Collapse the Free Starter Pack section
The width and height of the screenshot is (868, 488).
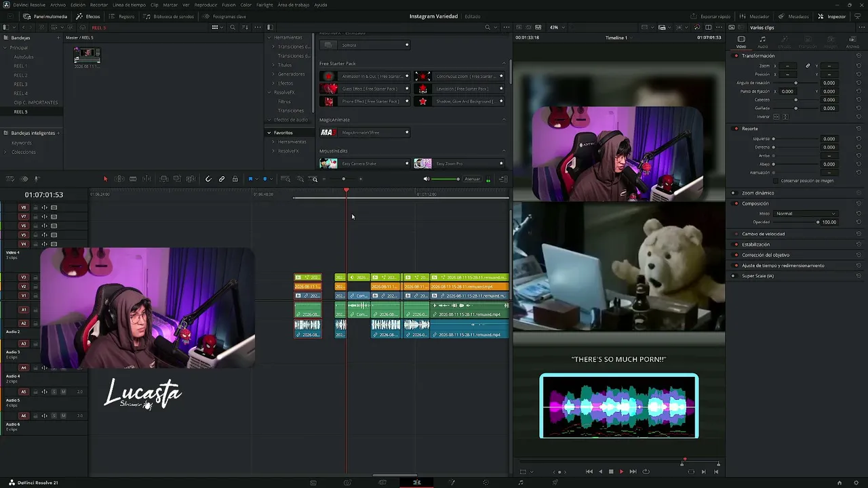504,64
